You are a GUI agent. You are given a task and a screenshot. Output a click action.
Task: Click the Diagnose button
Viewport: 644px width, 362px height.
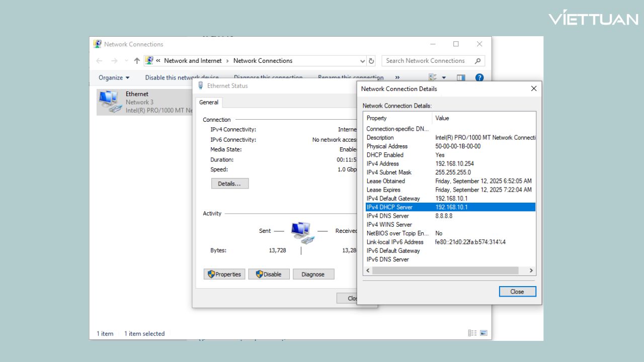coord(313,275)
